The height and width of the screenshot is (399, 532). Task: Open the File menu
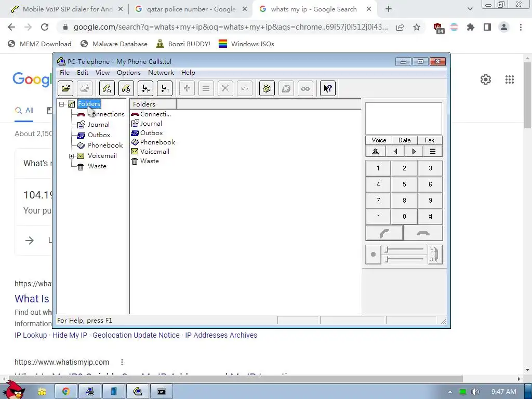(x=64, y=73)
